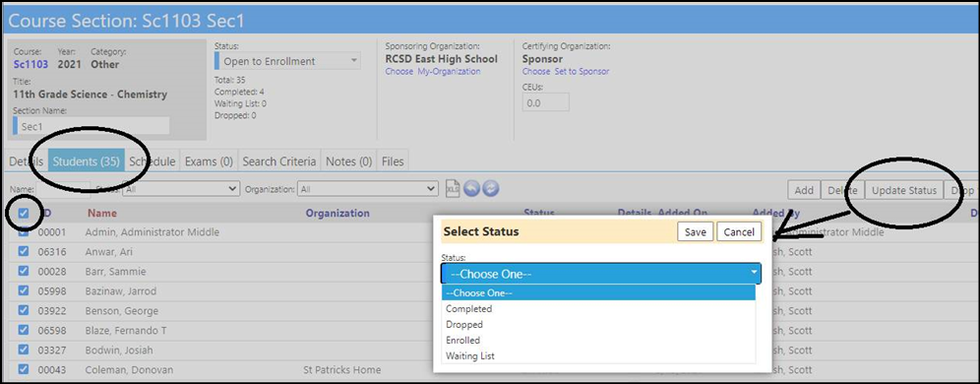Open the Files tab
The width and height of the screenshot is (980, 384).
click(393, 161)
